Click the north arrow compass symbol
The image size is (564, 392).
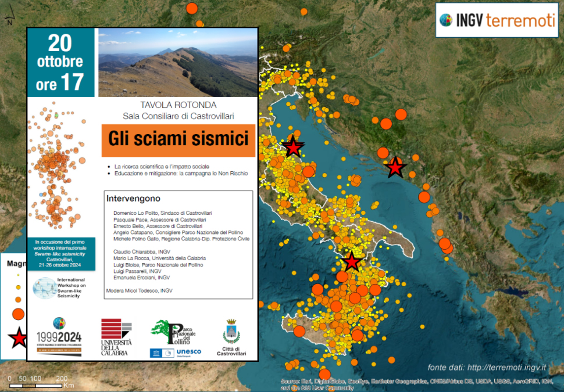(10, 15)
